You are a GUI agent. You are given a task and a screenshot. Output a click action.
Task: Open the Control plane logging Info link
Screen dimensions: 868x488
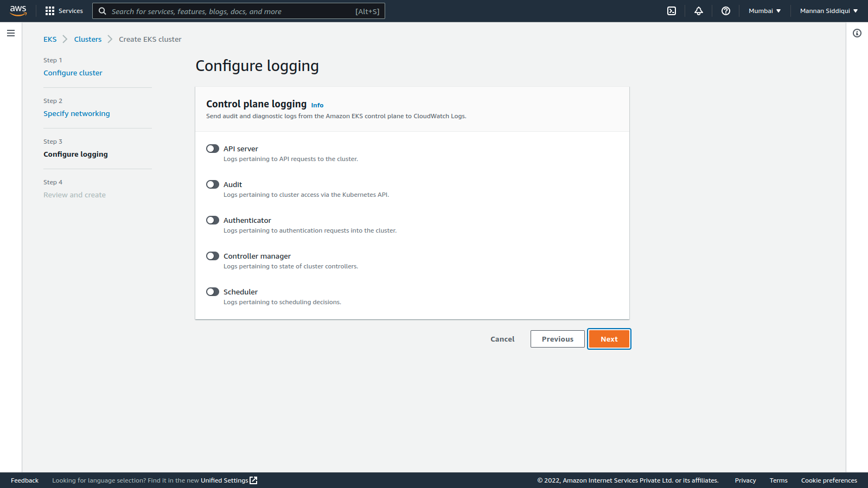pos(317,105)
